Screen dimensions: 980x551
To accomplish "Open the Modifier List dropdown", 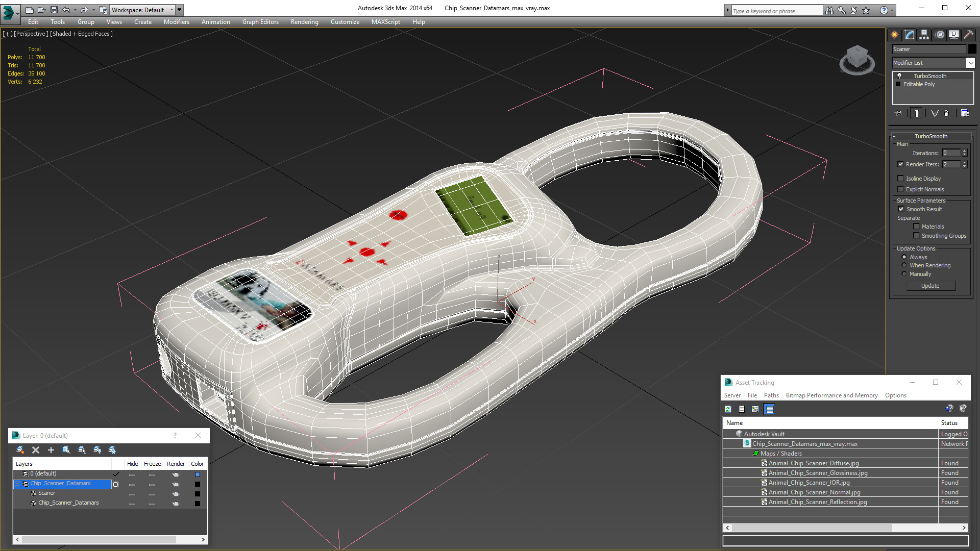I will click(970, 63).
